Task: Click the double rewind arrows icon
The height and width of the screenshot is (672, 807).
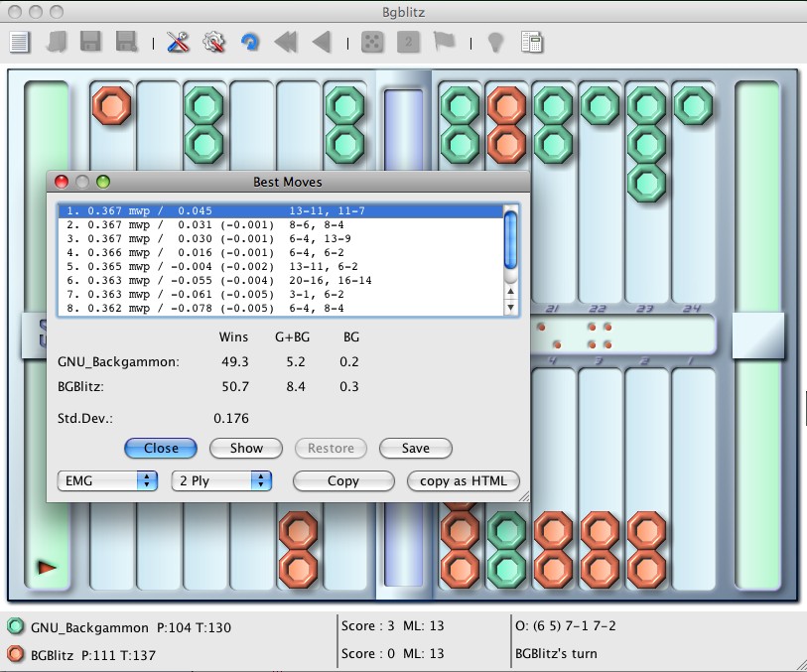Action: click(286, 42)
